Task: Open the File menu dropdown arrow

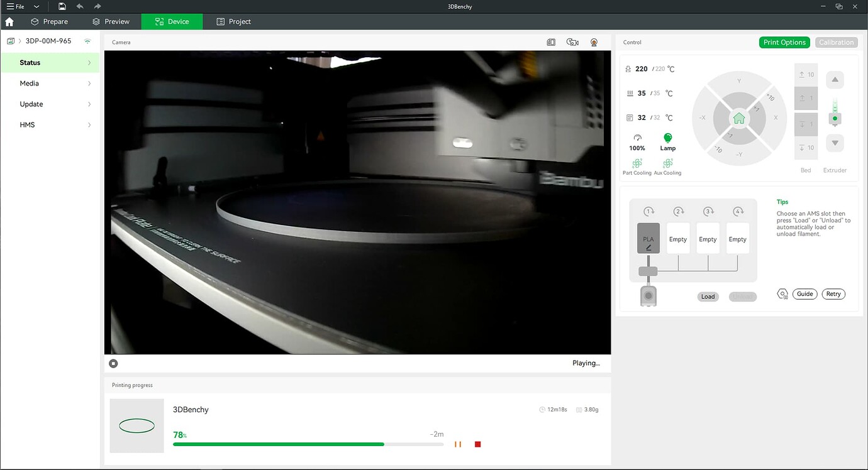Action: coord(36,6)
